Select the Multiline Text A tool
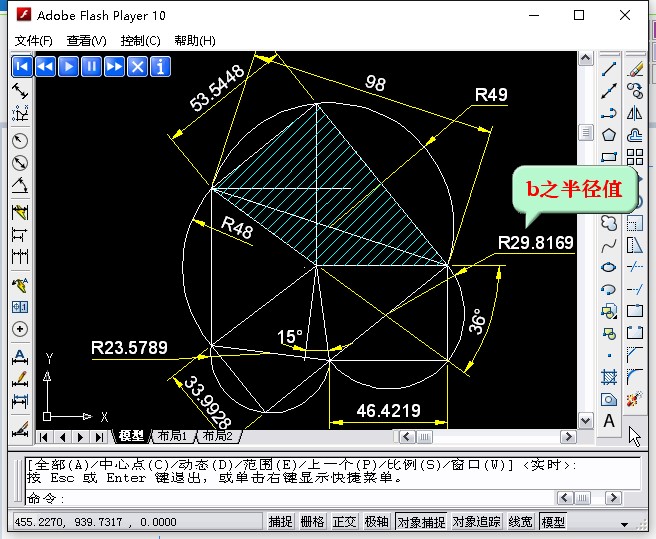This screenshot has width=656, height=539. (609, 421)
